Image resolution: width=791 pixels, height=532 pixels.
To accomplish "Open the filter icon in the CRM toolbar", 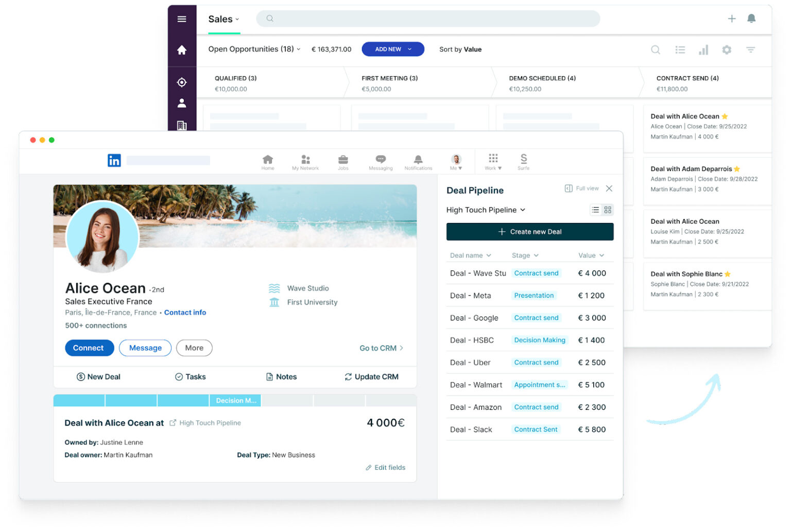I will [x=751, y=49].
